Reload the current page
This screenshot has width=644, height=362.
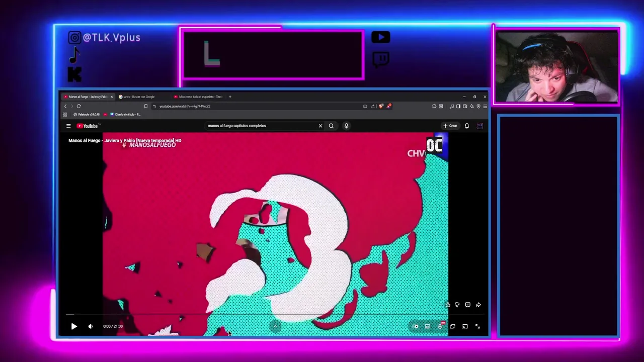point(78,106)
